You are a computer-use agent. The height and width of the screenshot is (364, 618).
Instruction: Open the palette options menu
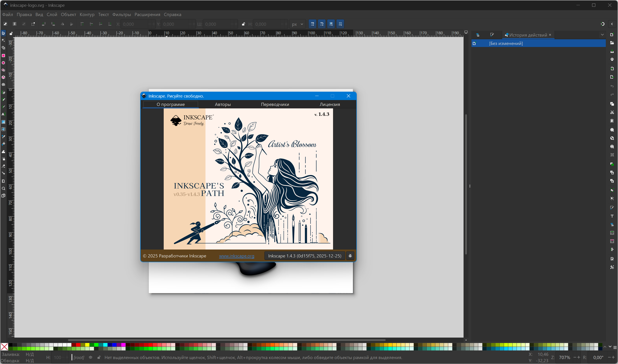(615, 348)
